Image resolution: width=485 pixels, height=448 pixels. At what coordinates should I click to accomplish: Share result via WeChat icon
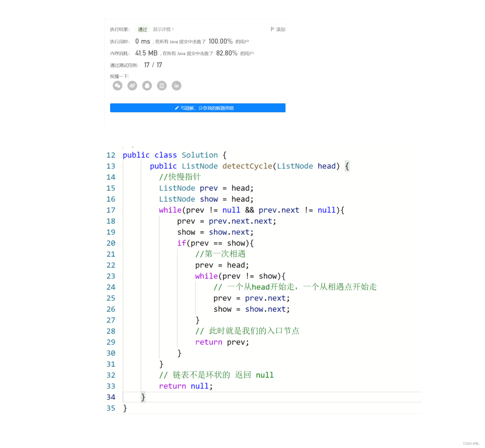[118, 86]
